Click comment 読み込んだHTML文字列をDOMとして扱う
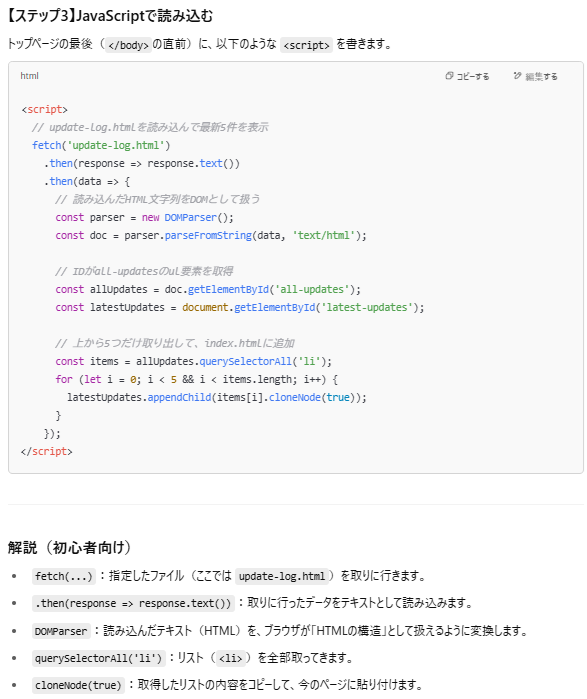587x699 pixels. tap(158, 199)
